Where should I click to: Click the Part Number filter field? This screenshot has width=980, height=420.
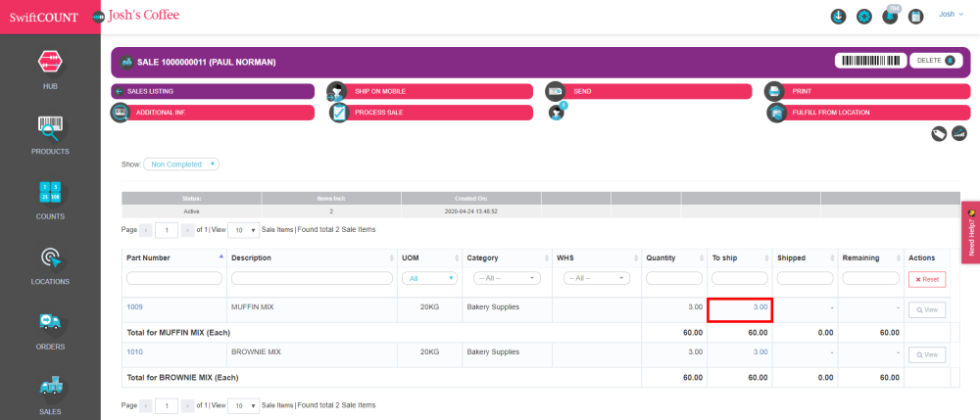click(x=174, y=278)
